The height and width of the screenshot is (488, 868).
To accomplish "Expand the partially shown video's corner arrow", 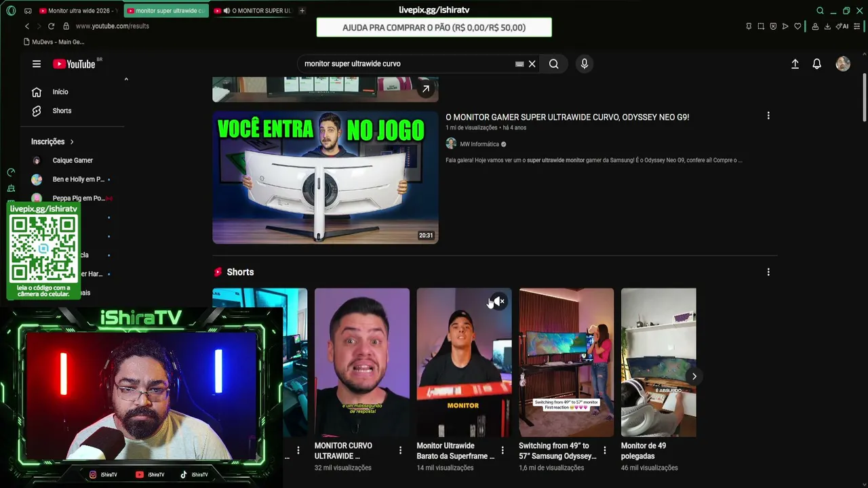I will click(426, 89).
